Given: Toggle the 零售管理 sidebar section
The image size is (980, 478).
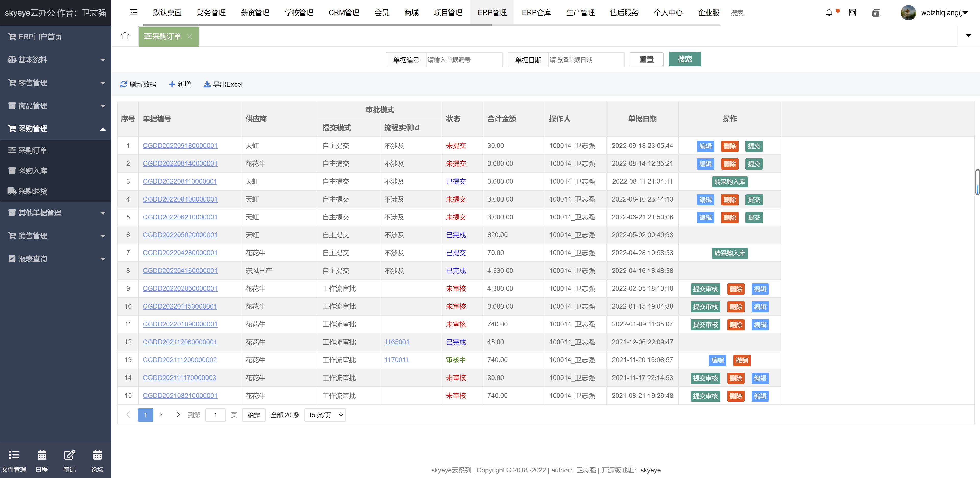Looking at the screenshot, I should (56, 82).
